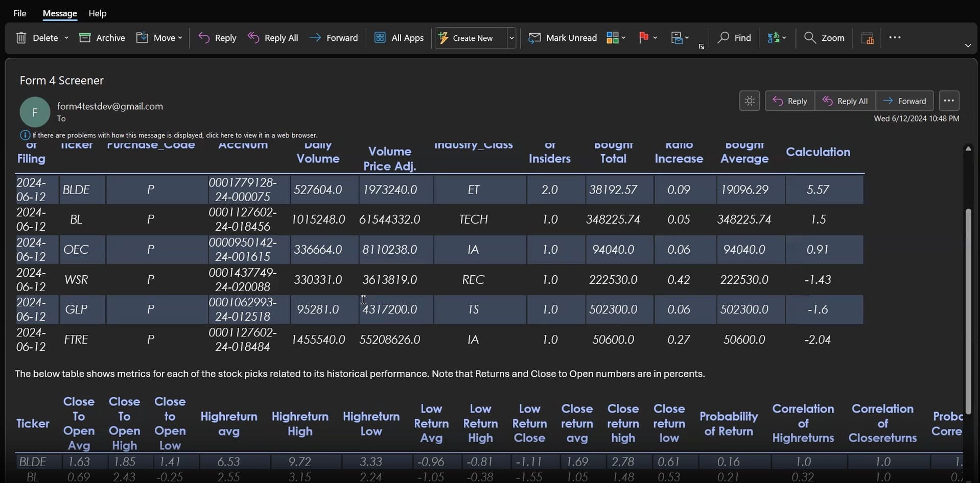The image size is (980, 483).
Task: Expand the ribbon with the chevron
Action: [x=967, y=45]
